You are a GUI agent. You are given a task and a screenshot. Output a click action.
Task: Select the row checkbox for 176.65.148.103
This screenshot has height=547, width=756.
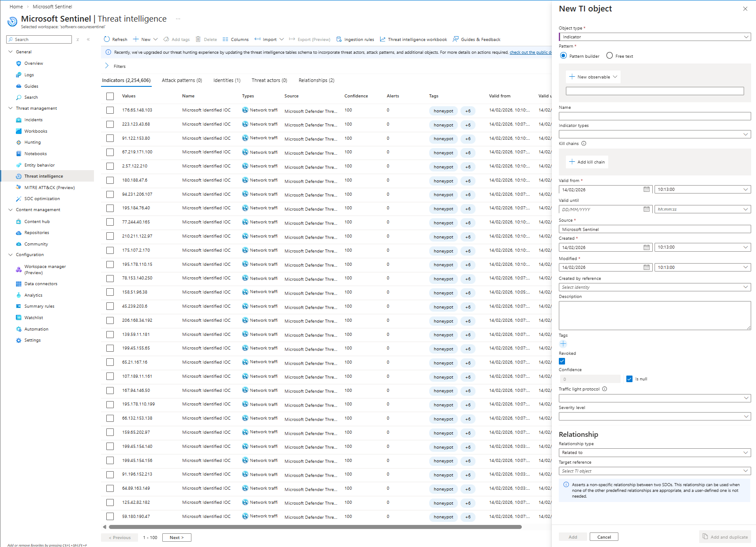click(x=110, y=110)
